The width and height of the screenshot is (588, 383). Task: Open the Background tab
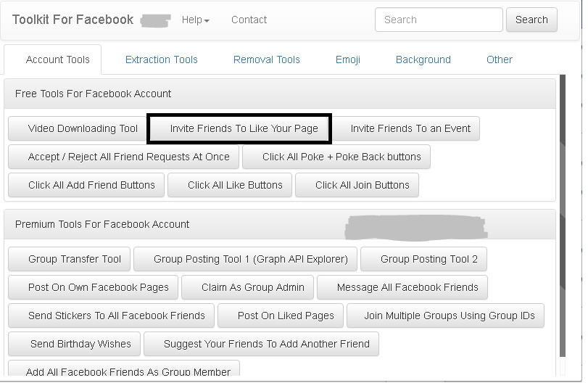point(423,59)
